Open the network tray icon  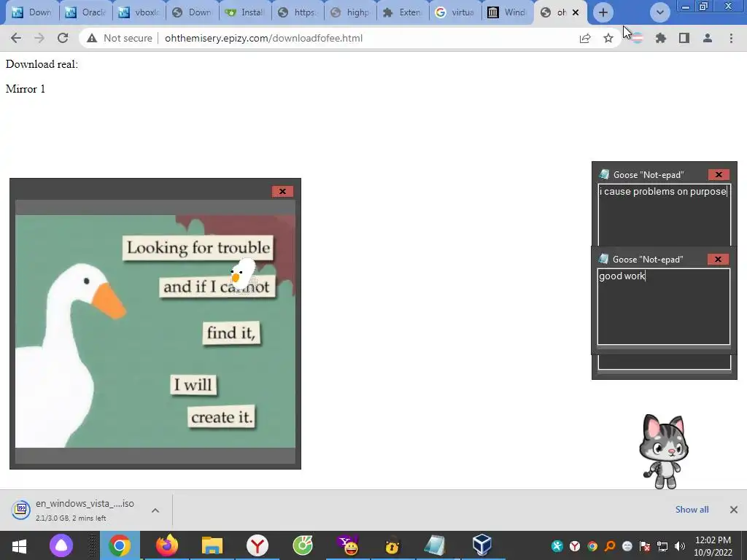tap(662, 546)
